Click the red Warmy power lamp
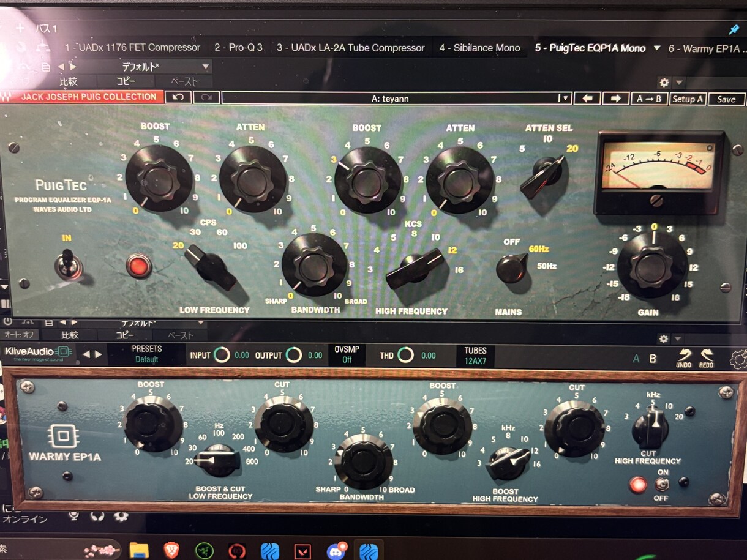The height and width of the screenshot is (560, 747). pos(638,485)
